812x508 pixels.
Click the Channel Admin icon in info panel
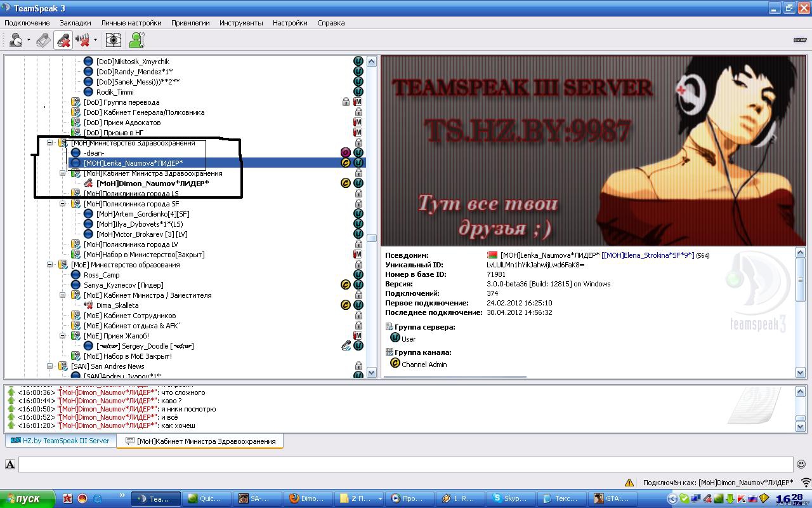[395, 364]
